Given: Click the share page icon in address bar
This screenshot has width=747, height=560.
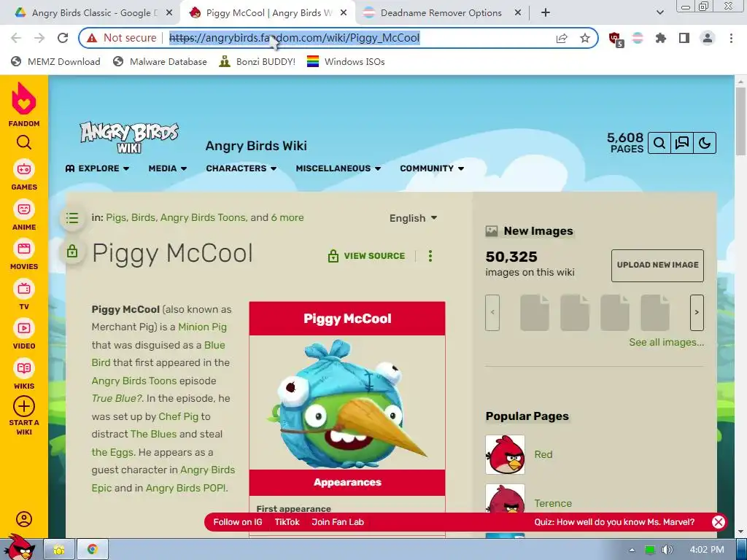Looking at the screenshot, I should click(x=562, y=38).
